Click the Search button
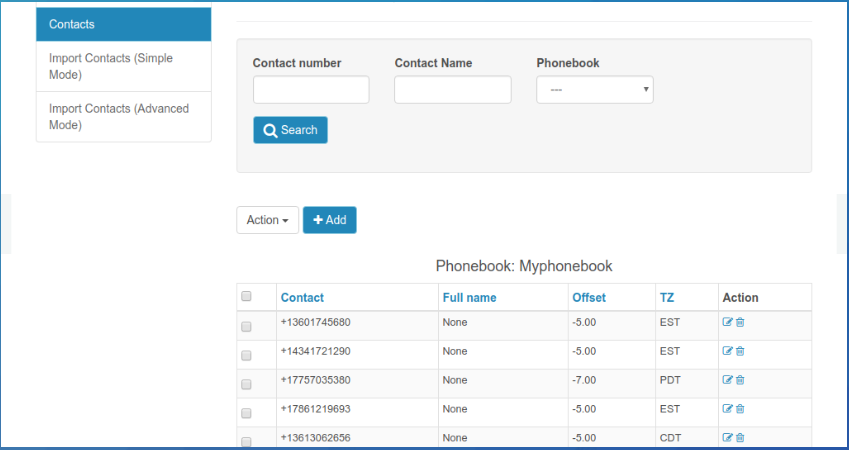This screenshot has width=849, height=450. coord(290,130)
